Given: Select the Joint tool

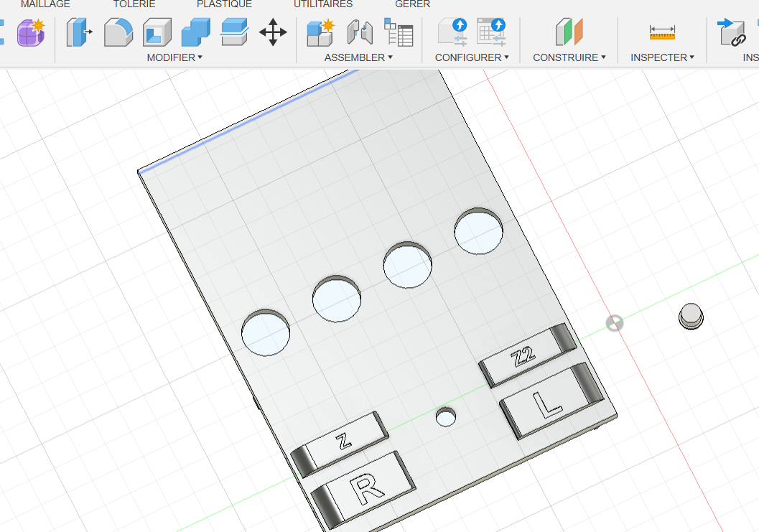Looking at the screenshot, I should click(x=360, y=32).
